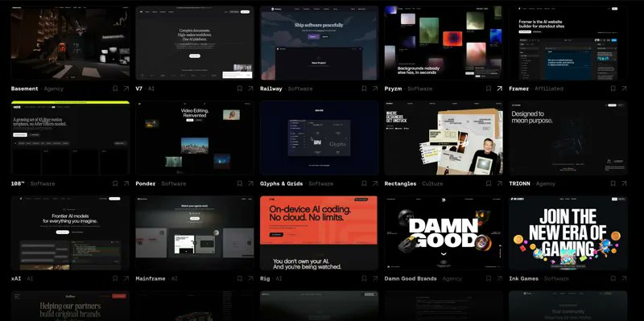Bookmark the Ponder site card
The image size is (644, 321).
coord(240,183)
